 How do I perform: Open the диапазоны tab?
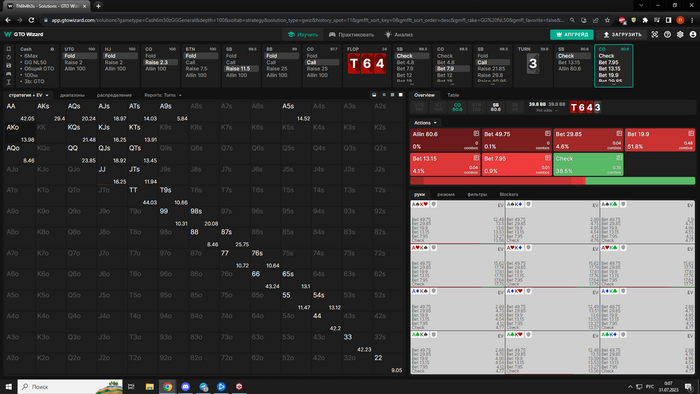(x=72, y=95)
